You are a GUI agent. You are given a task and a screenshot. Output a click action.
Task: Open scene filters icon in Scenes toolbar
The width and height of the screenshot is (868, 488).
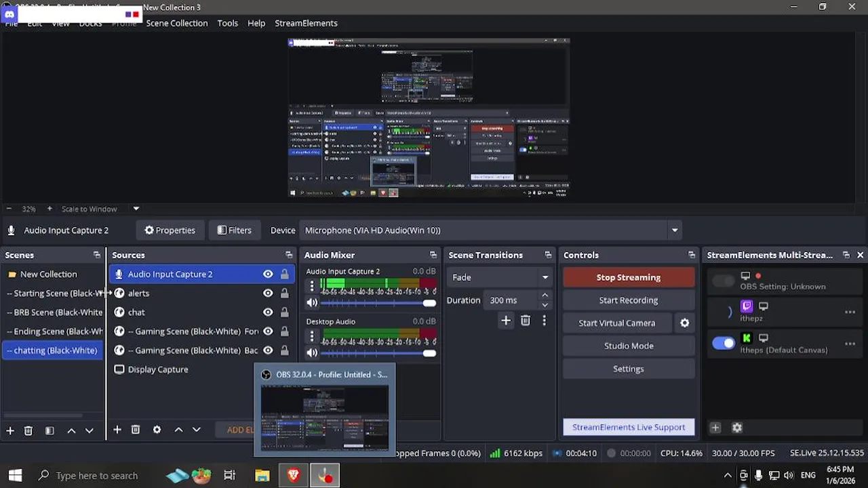tap(50, 430)
